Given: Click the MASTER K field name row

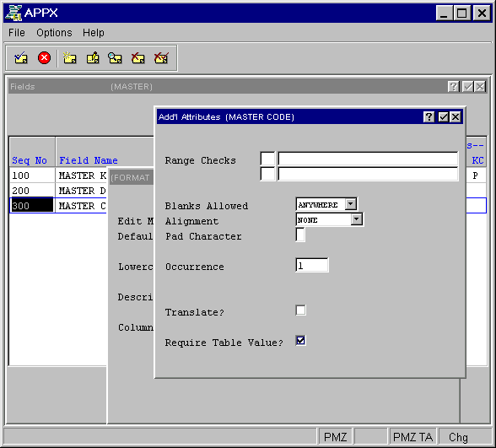Looking at the screenshot, I should point(82,175).
